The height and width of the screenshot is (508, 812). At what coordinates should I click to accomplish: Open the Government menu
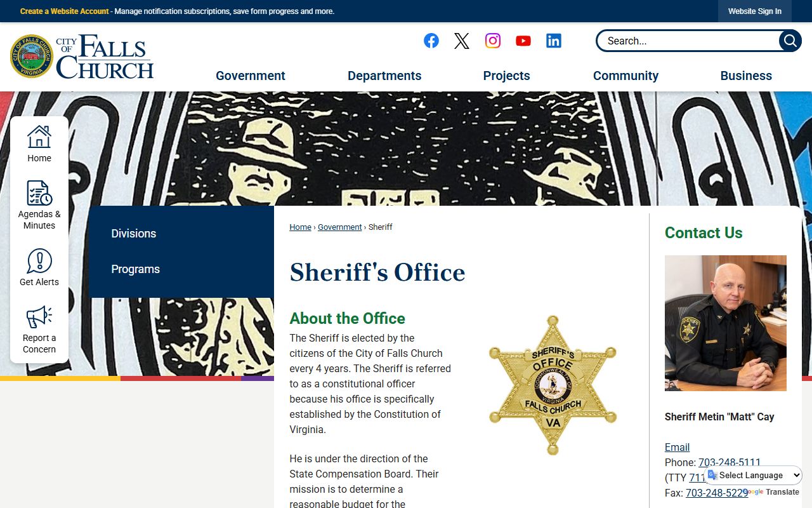[x=251, y=76]
